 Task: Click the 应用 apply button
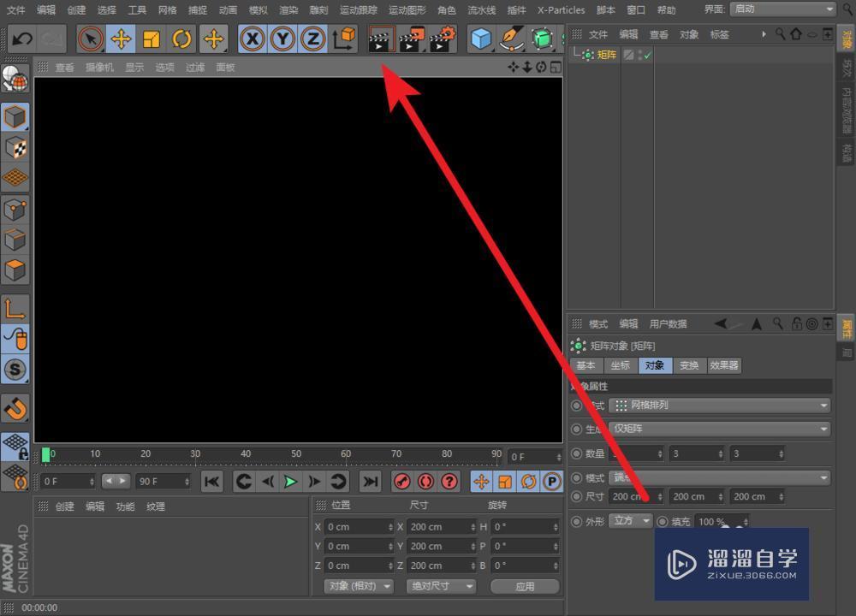[525, 586]
